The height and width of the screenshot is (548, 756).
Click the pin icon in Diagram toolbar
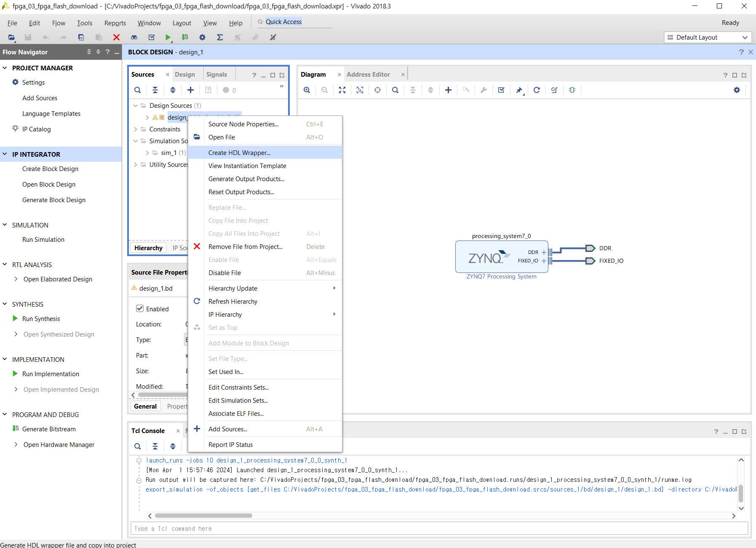(x=519, y=90)
